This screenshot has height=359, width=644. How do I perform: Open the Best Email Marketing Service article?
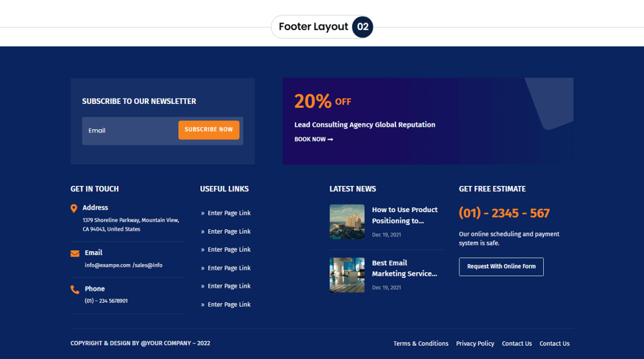coord(405,268)
